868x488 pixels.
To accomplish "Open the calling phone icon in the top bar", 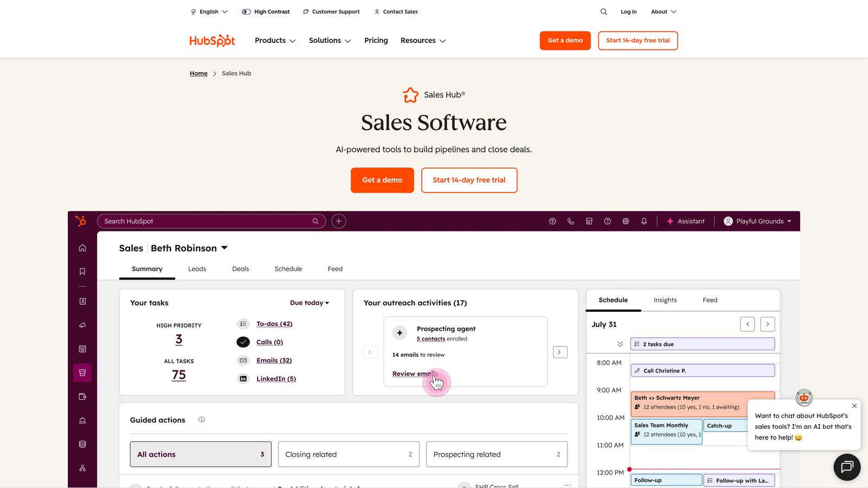I will (571, 221).
